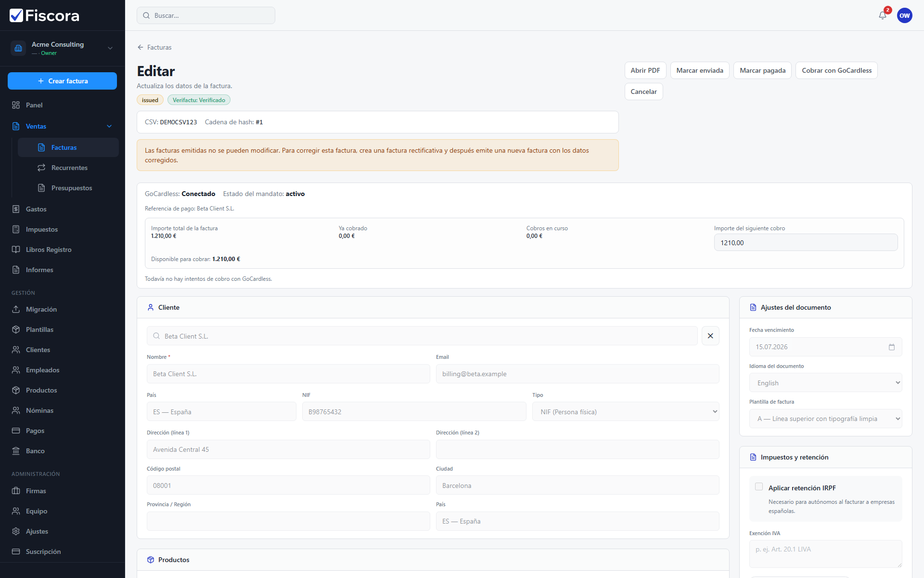
Task: Click the Plantillas icon in sidebar
Action: click(16, 329)
